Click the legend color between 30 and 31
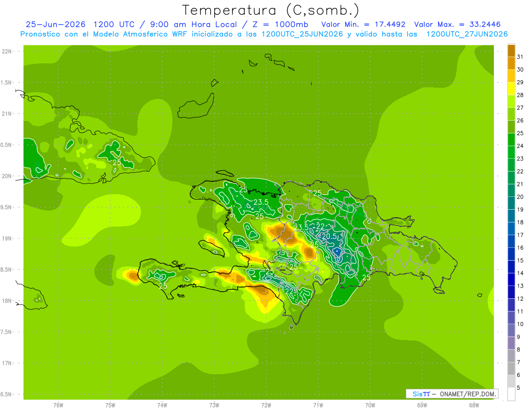 point(511,63)
